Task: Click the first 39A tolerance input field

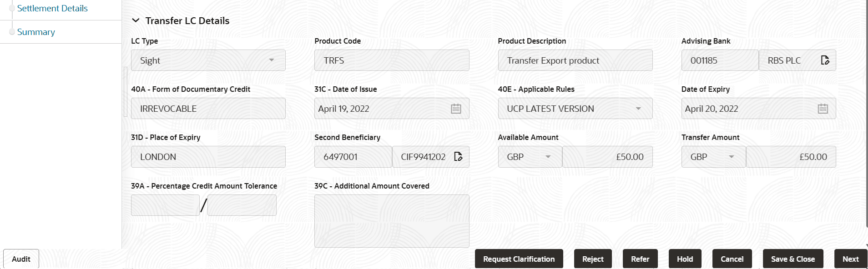Action: coord(165,205)
